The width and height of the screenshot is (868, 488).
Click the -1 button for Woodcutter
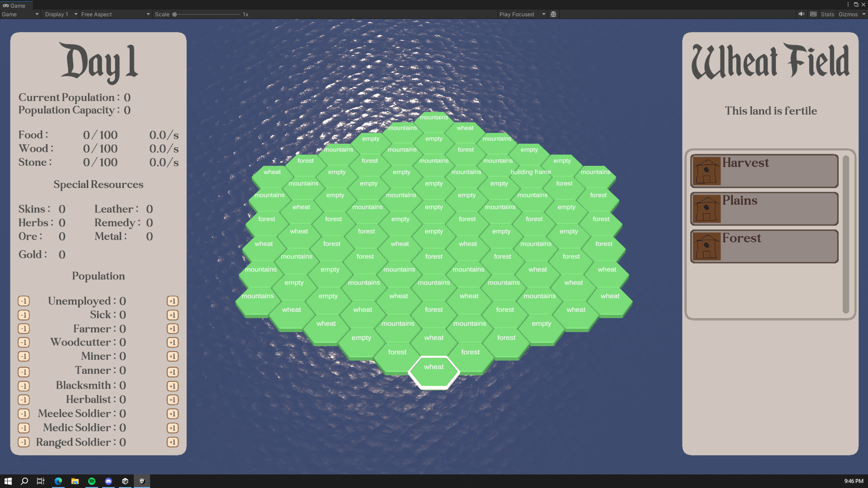[24, 343]
